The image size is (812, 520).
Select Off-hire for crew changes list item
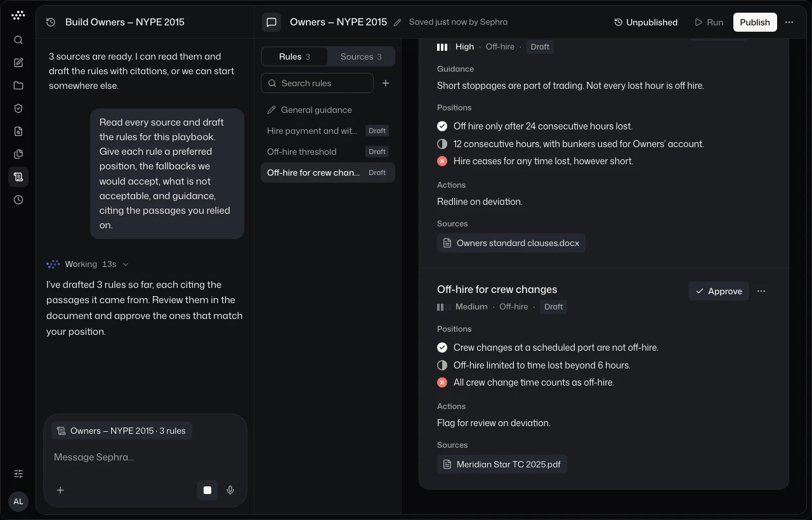pos(328,172)
